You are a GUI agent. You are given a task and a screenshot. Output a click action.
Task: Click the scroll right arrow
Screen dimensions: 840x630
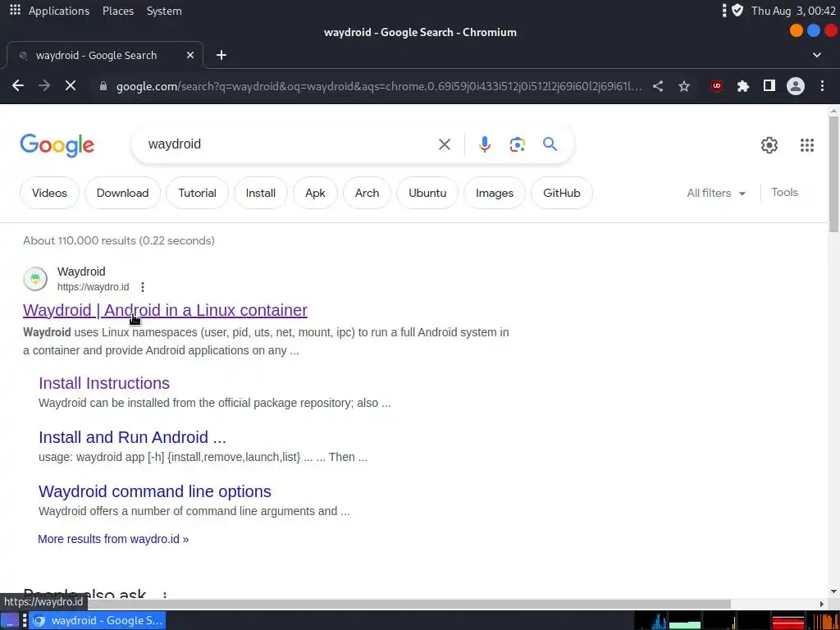[822, 605]
